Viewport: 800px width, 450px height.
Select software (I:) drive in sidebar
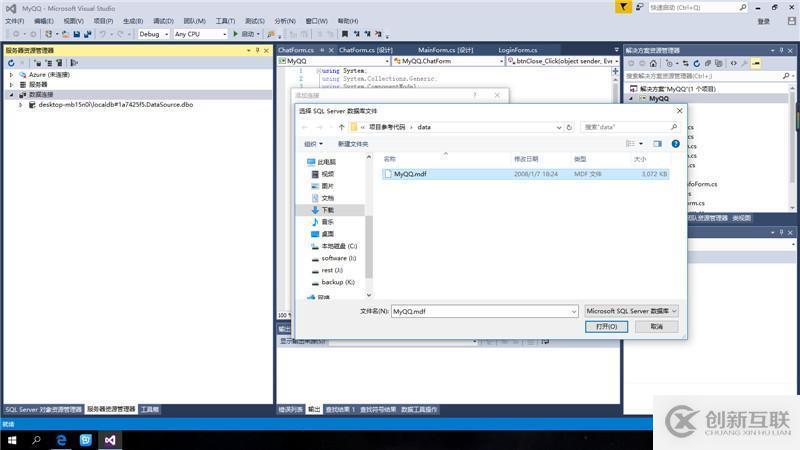pos(338,258)
